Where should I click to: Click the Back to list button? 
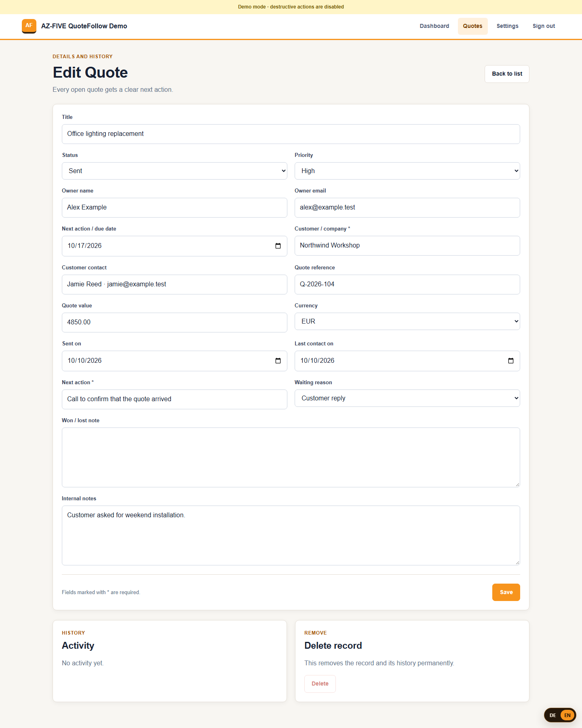(x=507, y=74)
